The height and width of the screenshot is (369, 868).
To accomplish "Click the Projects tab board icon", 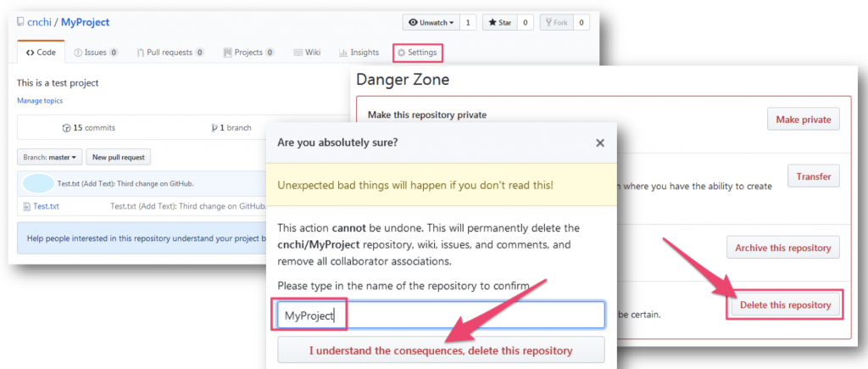I will (x=227, y=53).
